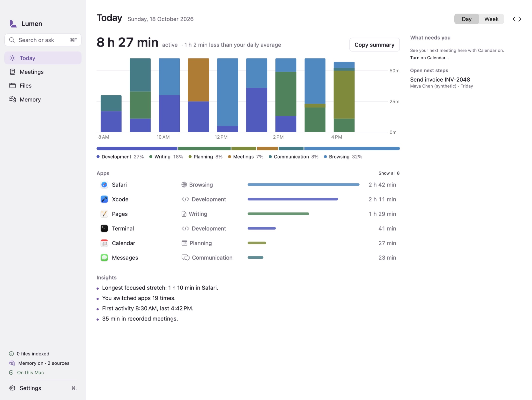Image resolution: width=532 pixels, height=400 pixels.
Task: Switch to the Week view
Action: click(491, 19)
